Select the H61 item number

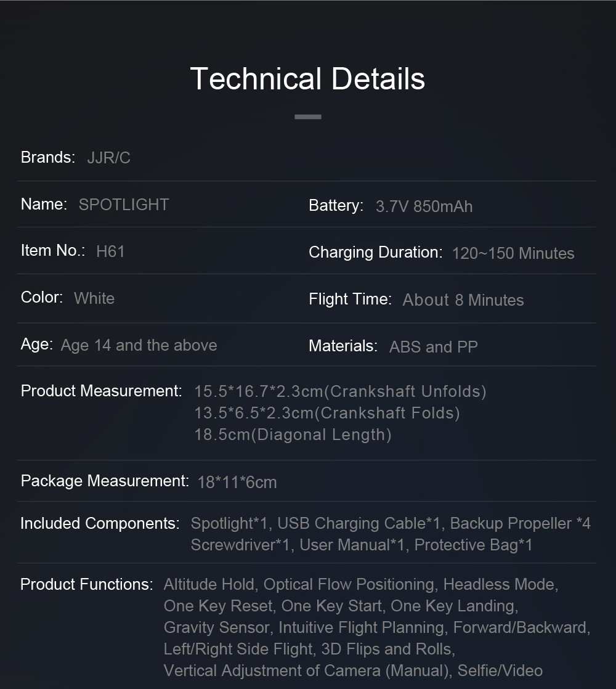click(110, 251)
